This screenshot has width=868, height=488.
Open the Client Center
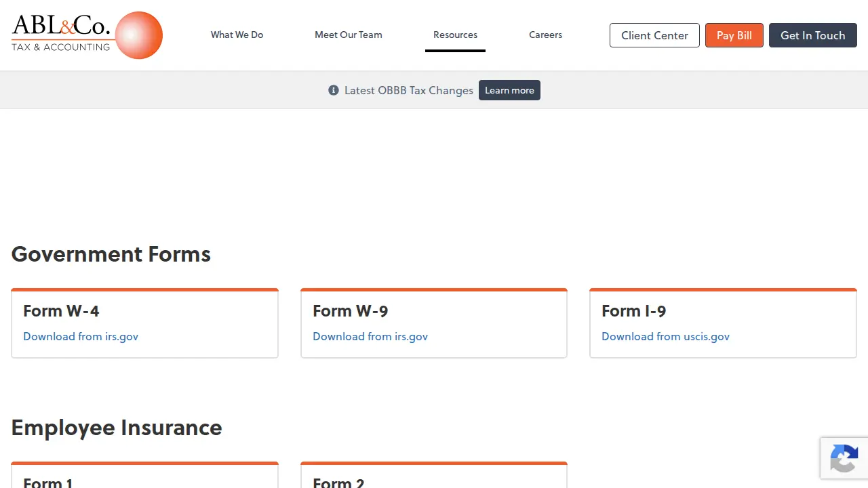654,35
